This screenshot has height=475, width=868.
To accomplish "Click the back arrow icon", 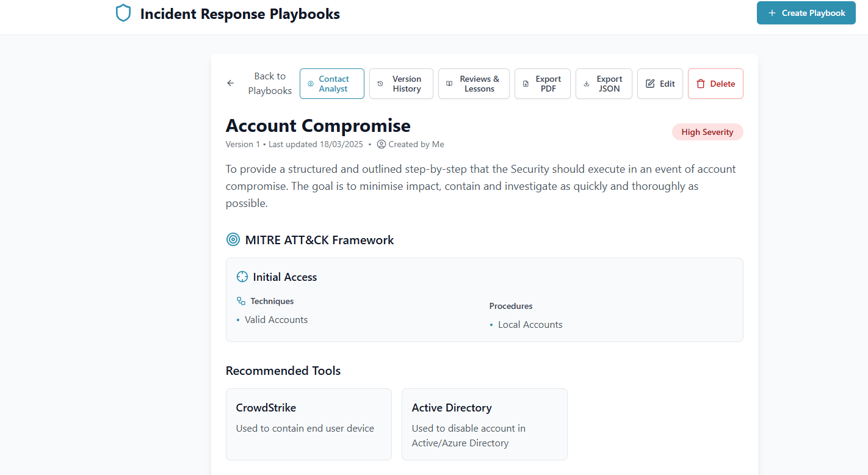I will [x=231, y=84].
